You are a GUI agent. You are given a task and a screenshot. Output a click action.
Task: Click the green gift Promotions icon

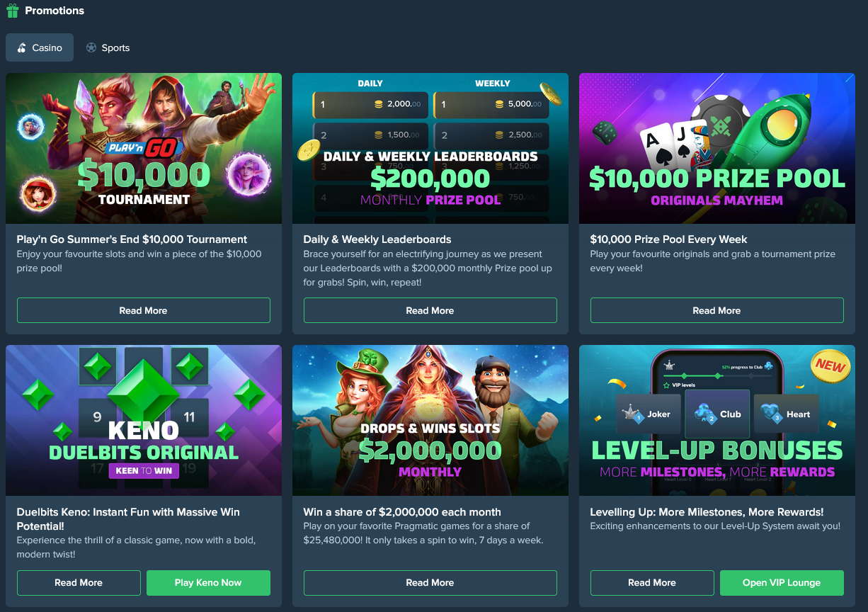coord(12,11)
